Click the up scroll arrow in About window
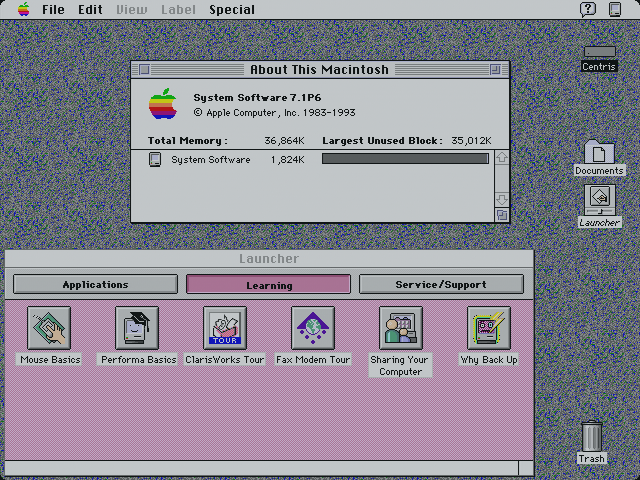Viewport: 640px width, 480px height. tap(502, 157)
